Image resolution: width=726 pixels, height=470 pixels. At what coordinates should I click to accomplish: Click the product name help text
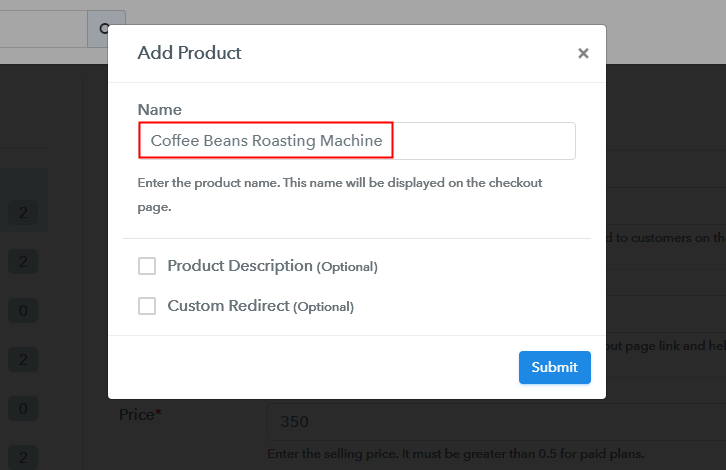pos(339,194)
